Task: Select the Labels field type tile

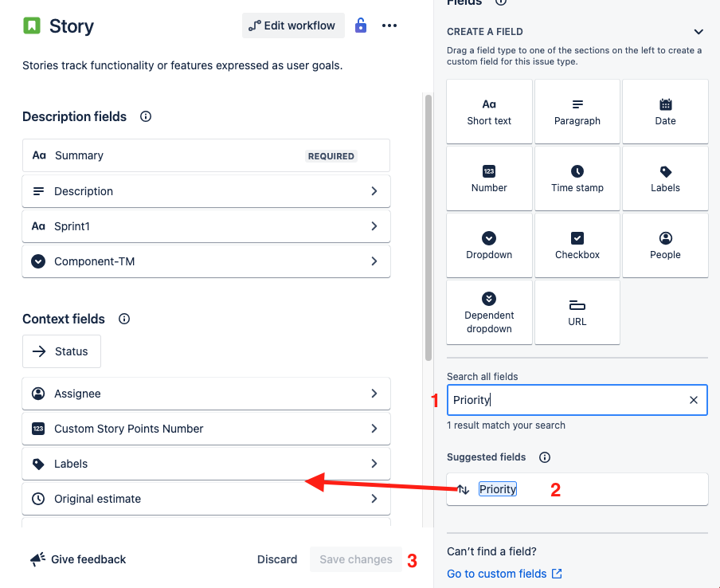Action: [x=664, y=178]
